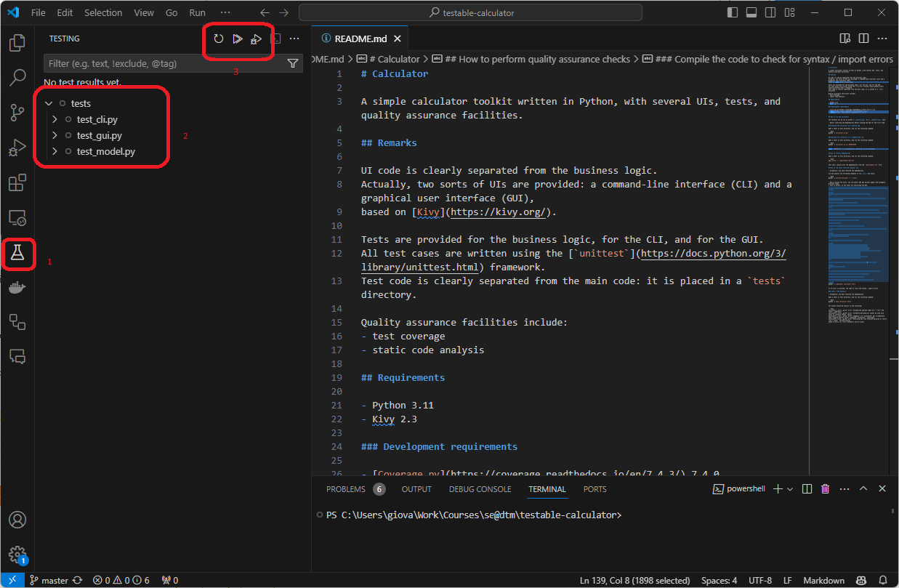Click the Copilot status icon in status bar
Screen dimensions: 899x588
(861, 580)
